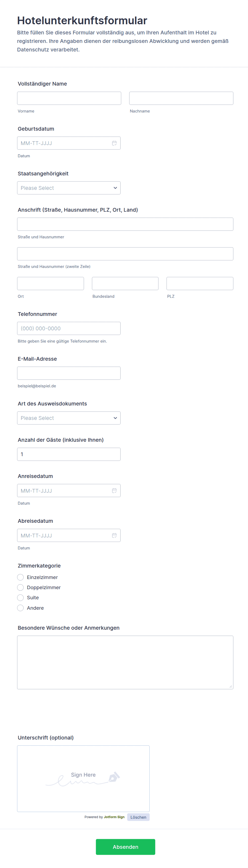The width and height of the screenshot is (248, 868).
Task: Open the Abreisedatum calendar picker icon
Action: tap(114, 535)
